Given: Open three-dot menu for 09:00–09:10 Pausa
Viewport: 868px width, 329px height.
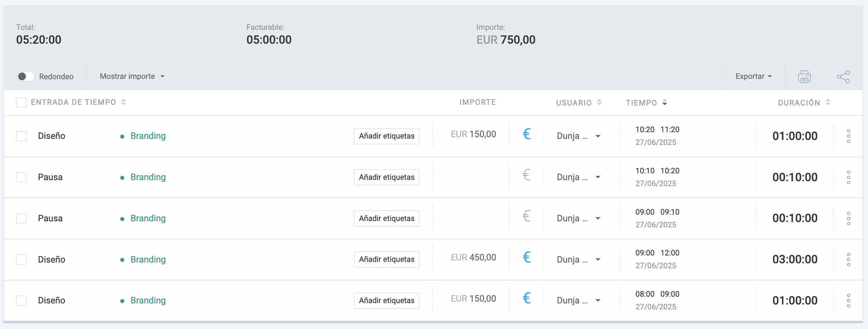Looking at the screenshot, I should point(848,219).
